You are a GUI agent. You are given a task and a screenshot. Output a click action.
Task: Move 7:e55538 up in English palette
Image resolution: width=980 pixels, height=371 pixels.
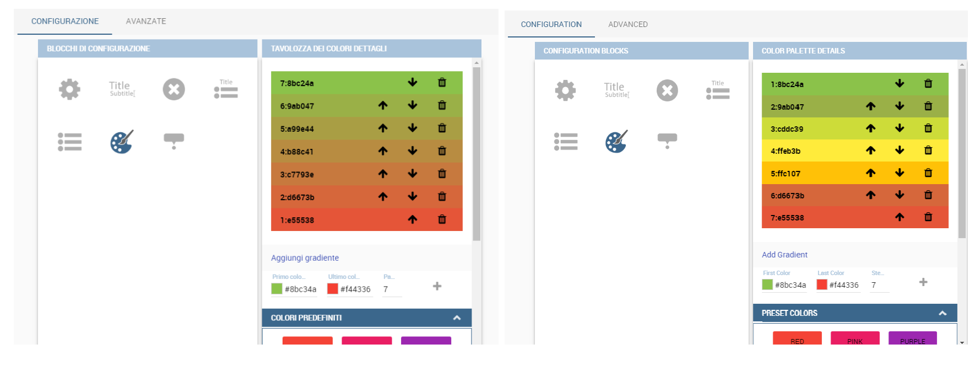[900, 217]
